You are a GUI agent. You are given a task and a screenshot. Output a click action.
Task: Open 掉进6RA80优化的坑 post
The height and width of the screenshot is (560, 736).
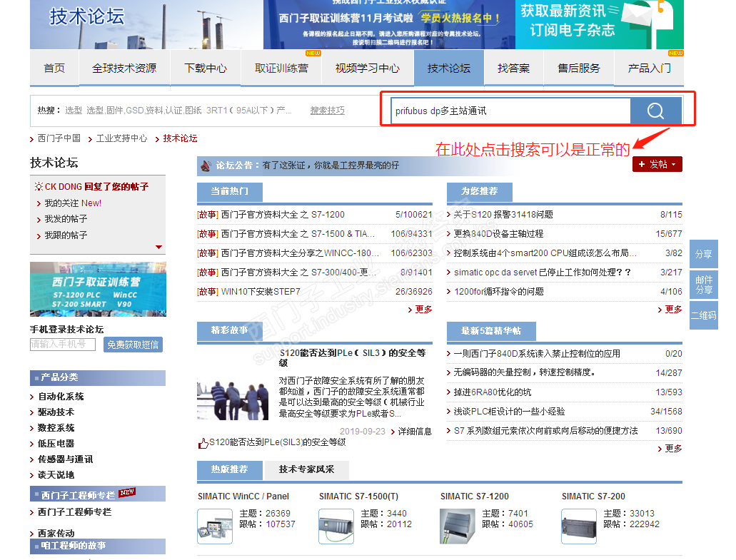(x=493, y=392)
